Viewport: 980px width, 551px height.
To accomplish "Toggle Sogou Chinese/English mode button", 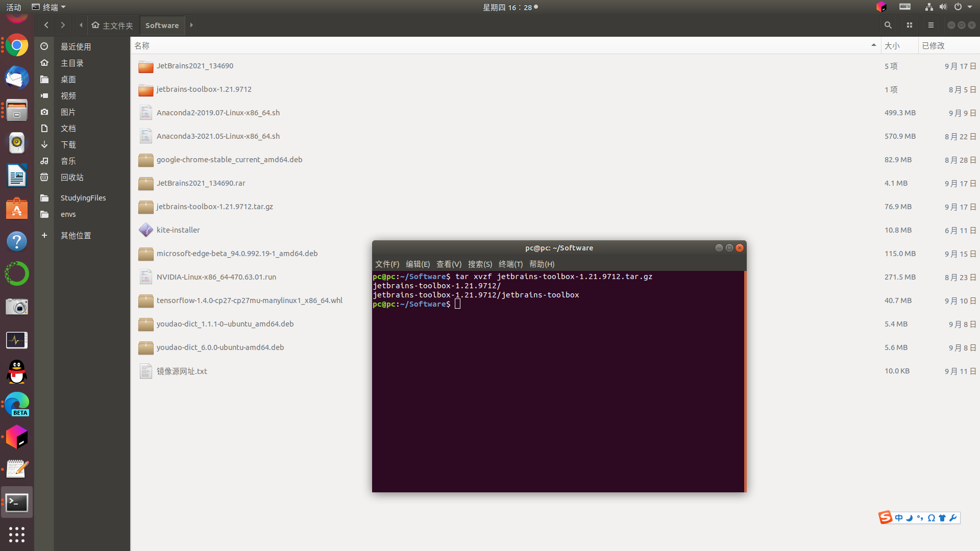I will pyautogui.click(x=899, y=518).
